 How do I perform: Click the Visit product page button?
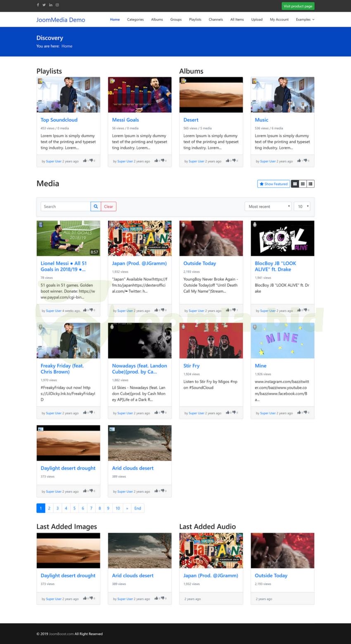(x=297, y=6)
